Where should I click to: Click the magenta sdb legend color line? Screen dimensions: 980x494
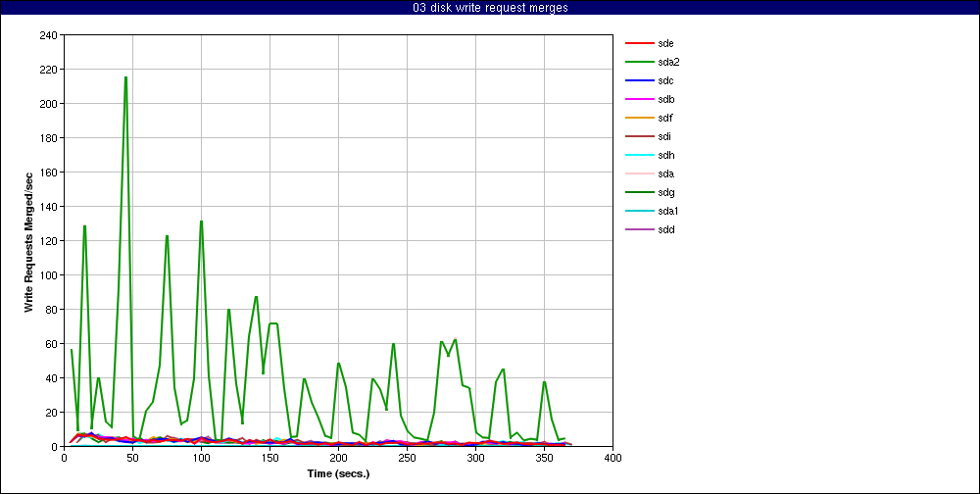[x=639, y=99]
